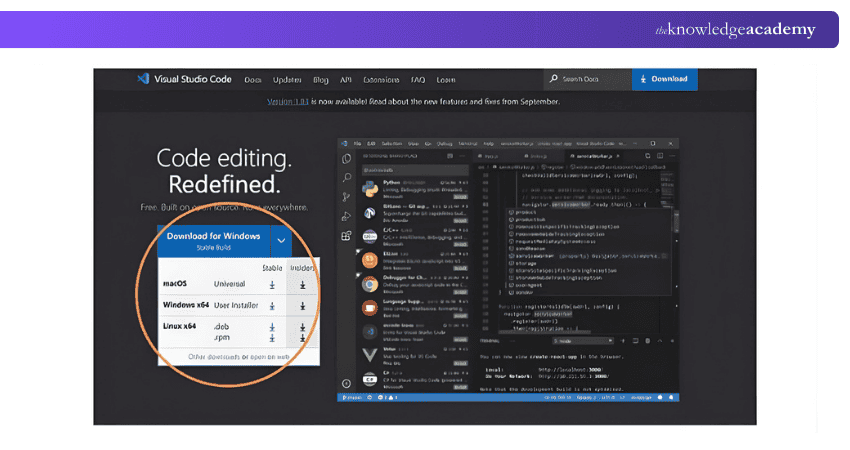The height and width of the screenshot is (450, 850).
Task: Click the notification bell in status bar
Action: [671, 397]
